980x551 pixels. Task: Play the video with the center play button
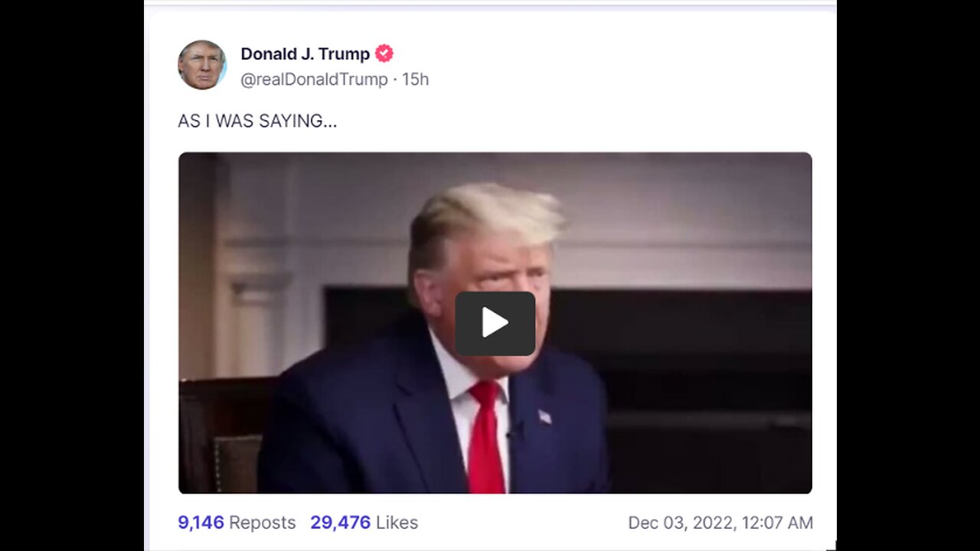(495, 323)
